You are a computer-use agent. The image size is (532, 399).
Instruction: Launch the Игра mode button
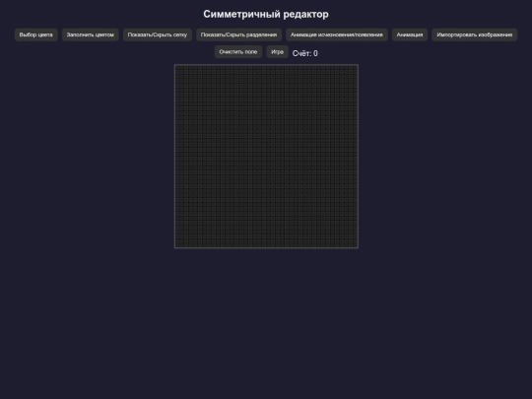[277, 52]
